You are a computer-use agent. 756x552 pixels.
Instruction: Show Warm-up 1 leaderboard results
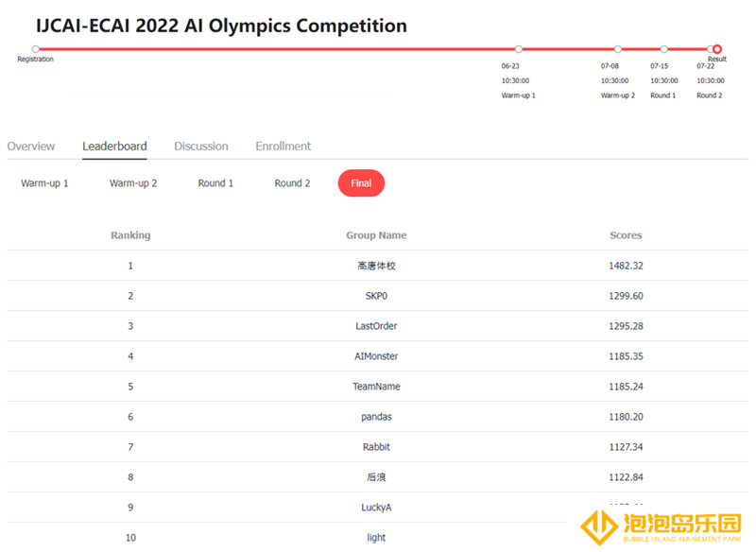[44, 183]
